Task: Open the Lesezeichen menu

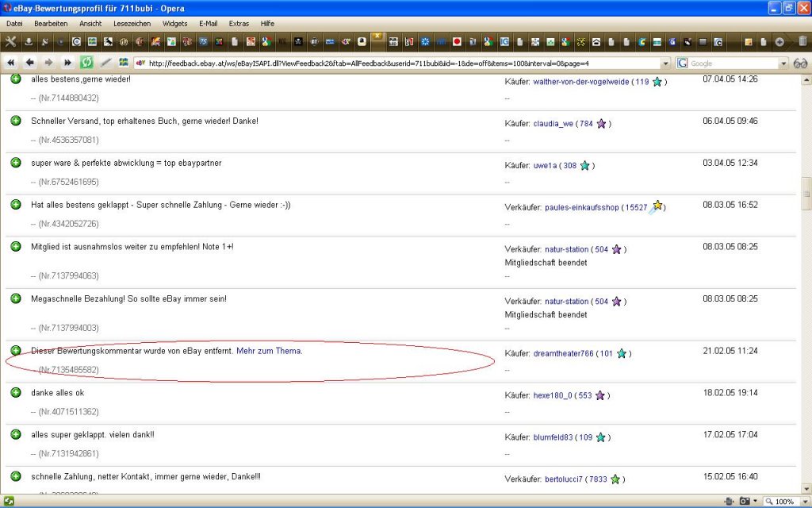Action: 132,23
